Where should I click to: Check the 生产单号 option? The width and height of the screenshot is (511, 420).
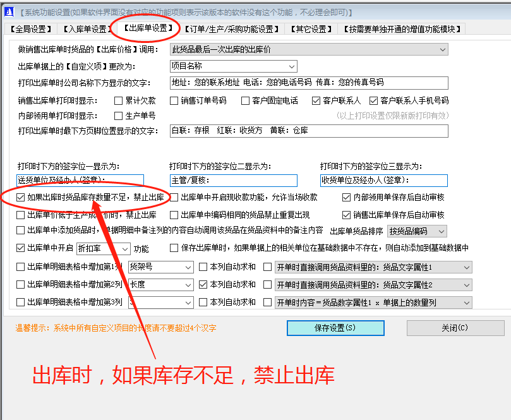[x=117, y=115]
